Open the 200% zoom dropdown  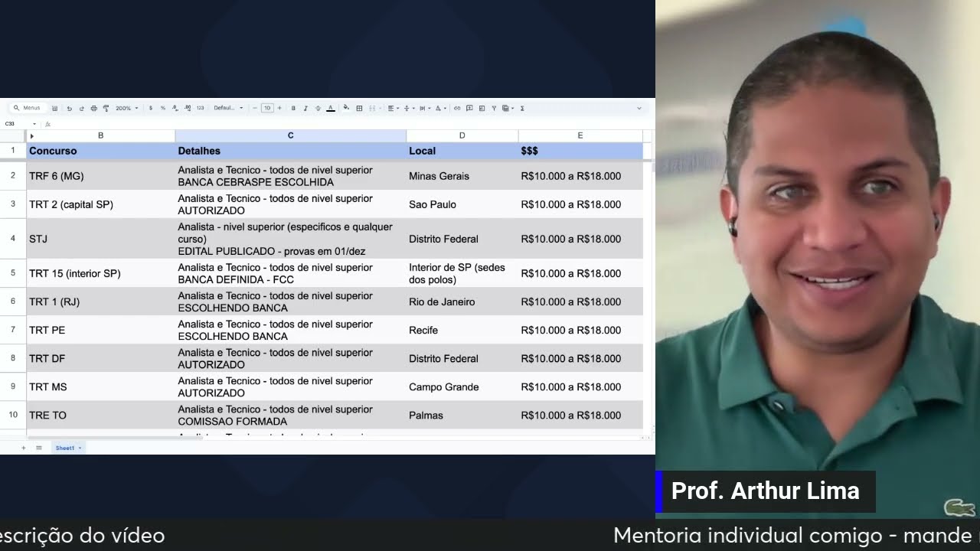click(127, 108)
